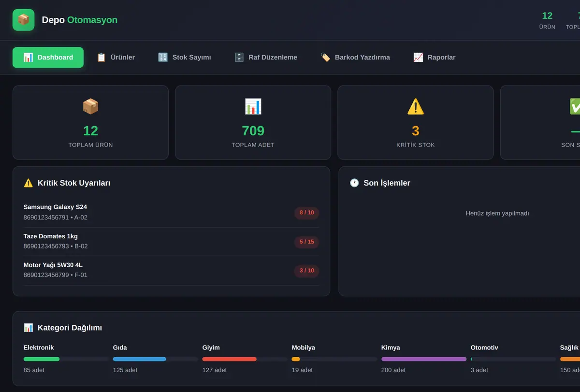Image resolution: width=580 pixels, height=392 pixels.
Task: Open the Dashboard tab
Action: coord(48,58)
